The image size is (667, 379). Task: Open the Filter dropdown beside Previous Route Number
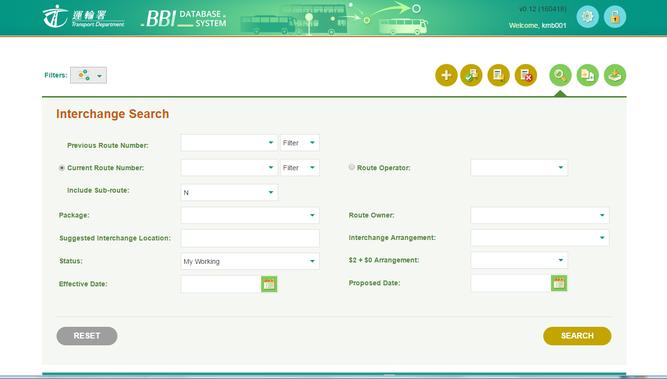(x=299, y=143)
